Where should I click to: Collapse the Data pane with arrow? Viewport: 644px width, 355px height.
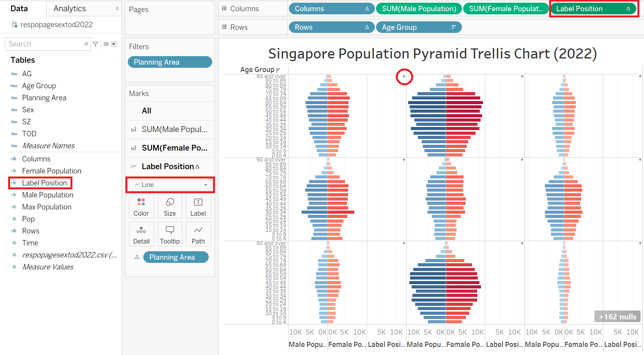coord(117,8)
